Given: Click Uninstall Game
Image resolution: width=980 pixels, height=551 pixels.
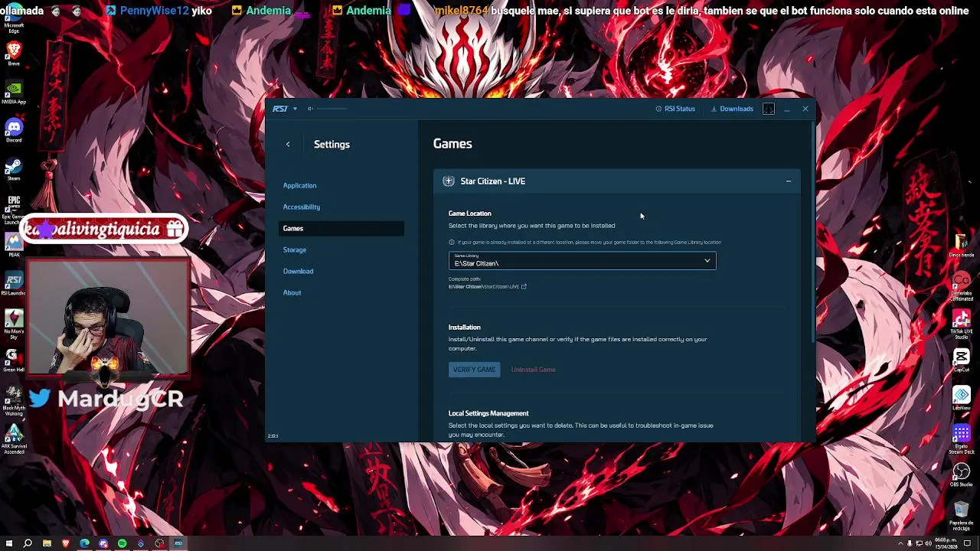Looking at the screenshot, I should click(x=533, y=370).
